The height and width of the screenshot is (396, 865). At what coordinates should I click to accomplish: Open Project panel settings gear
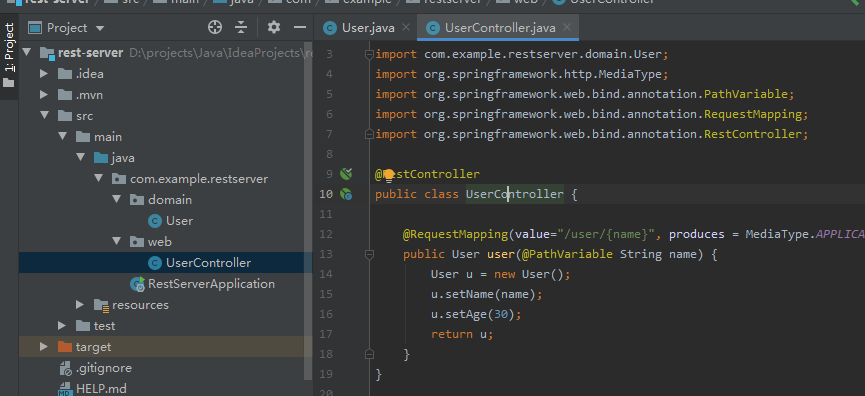(274, 27)
